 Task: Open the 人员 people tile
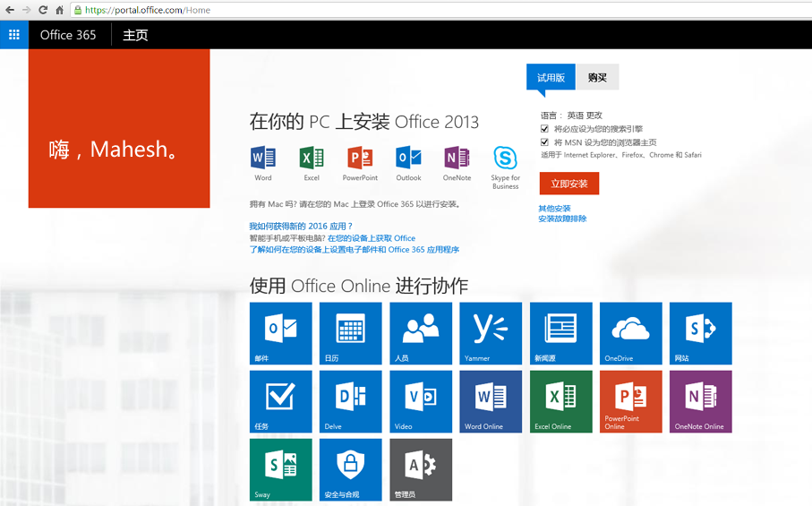pos(421,333)
